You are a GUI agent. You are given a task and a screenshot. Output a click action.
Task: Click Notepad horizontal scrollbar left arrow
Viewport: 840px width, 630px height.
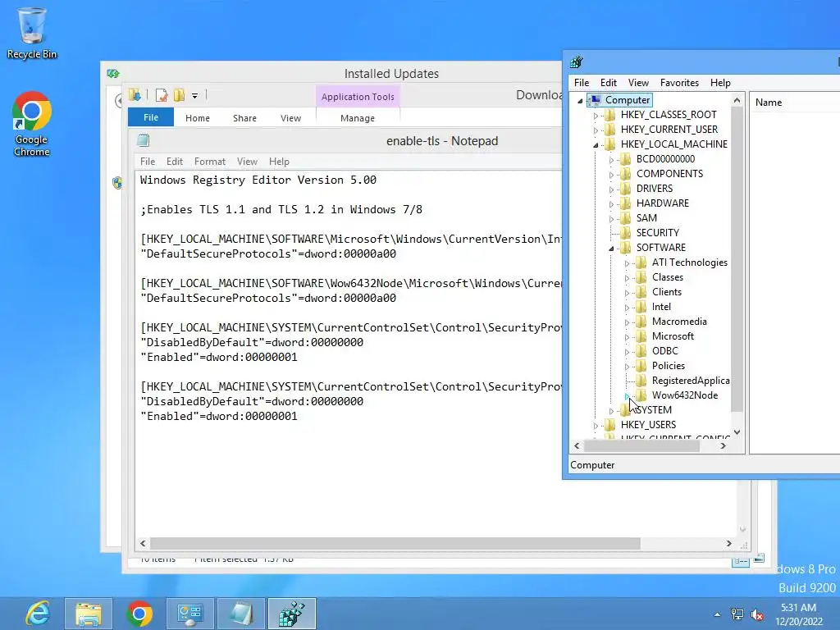(143, 543)
